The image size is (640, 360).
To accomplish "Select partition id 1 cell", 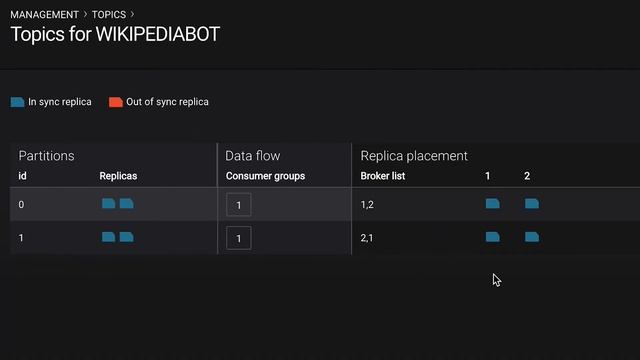I will point(21,238).
